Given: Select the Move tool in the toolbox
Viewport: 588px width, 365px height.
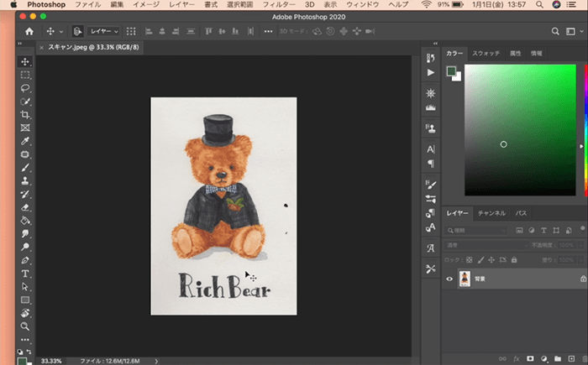Looking at the screenshot, I should tap(25, 62).
